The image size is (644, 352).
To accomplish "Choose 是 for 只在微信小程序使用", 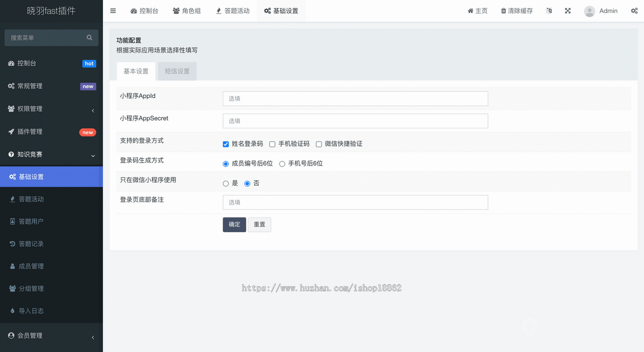I will pyautogui.click(x=226, y=183).
